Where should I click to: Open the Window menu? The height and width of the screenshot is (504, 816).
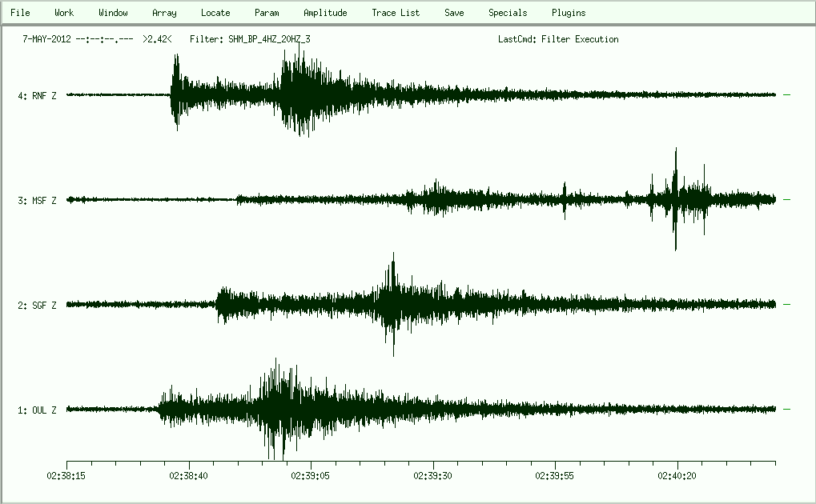point(113,13)
